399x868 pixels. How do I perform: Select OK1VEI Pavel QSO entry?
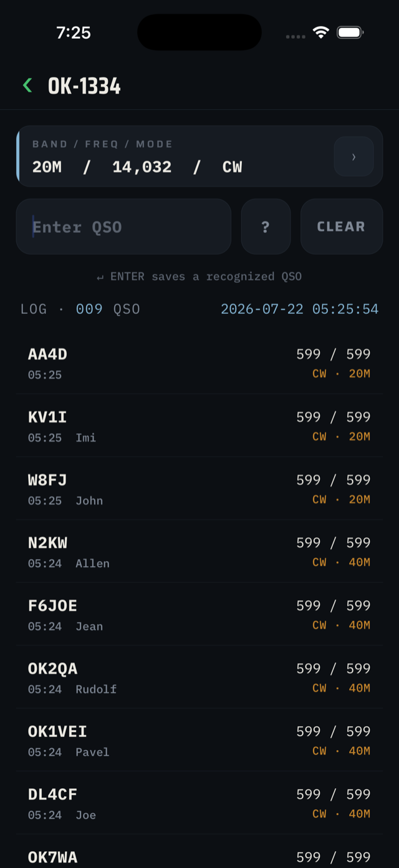point(199,741)
